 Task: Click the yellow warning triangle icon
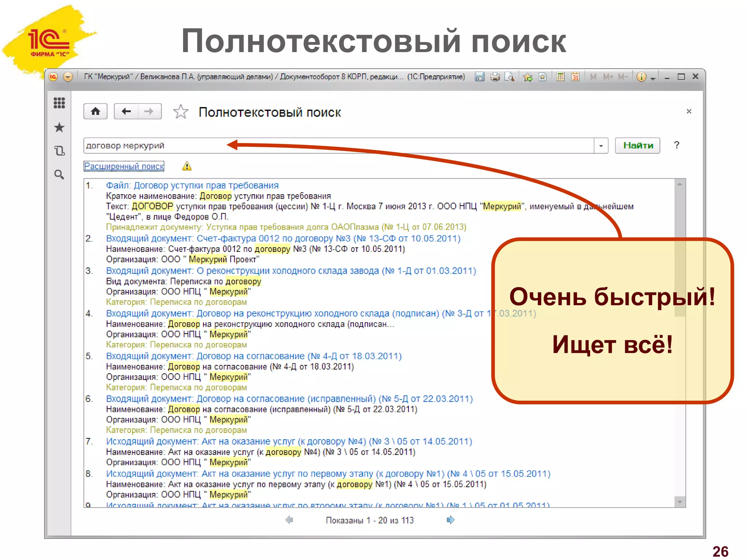pyautogui.click(x=187, y=166)
